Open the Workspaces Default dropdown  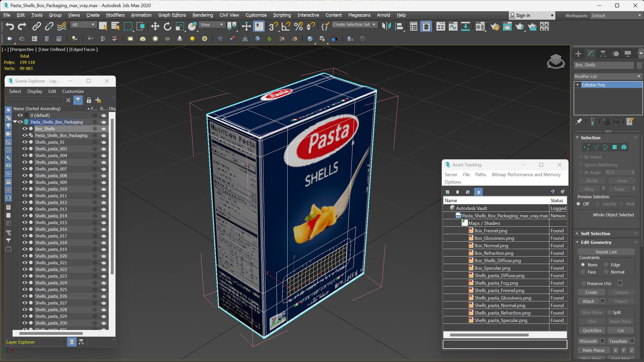coord(616,15)
